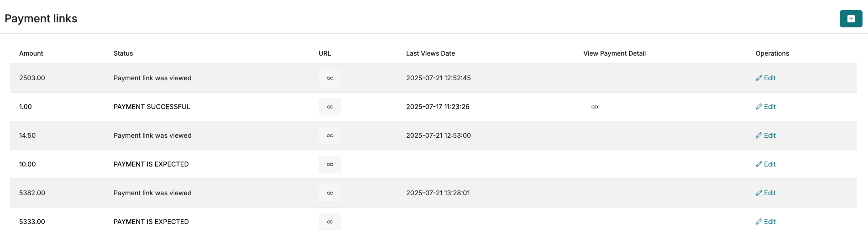
Task: Open URL link icon for 14.50 payment
Action: (x=330, y=135)
